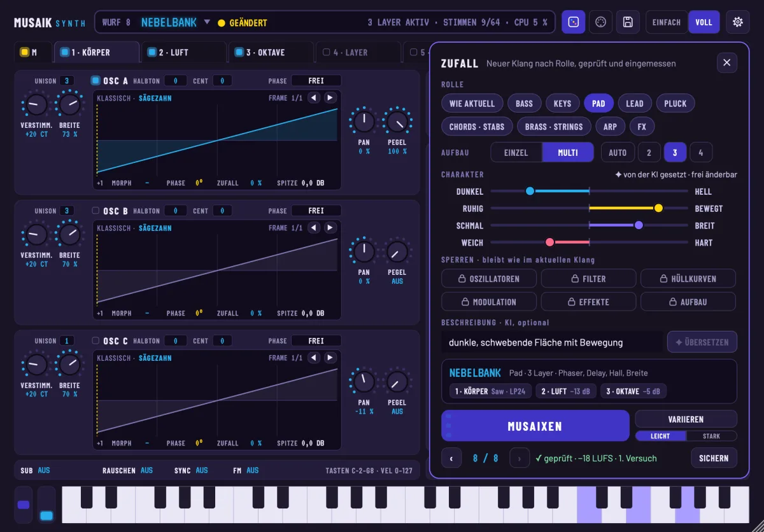Click the modulation wheel left of keyboard
Screen dimensions: 764x532
tap(46, 505)
